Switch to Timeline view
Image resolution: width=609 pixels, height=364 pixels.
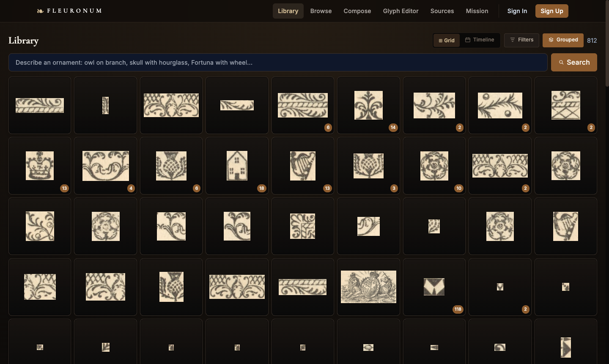tap(480, 40)
